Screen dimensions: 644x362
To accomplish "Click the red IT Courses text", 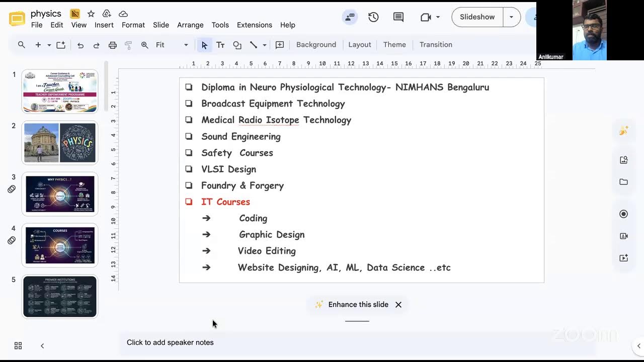I will click(x=225, y=202).
